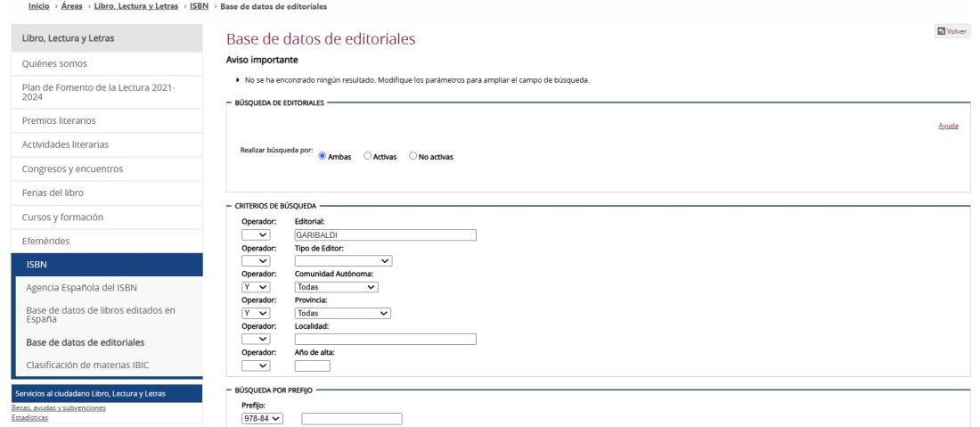Open the Provincia dropdown list
The image size is (980, 427).
343,313
